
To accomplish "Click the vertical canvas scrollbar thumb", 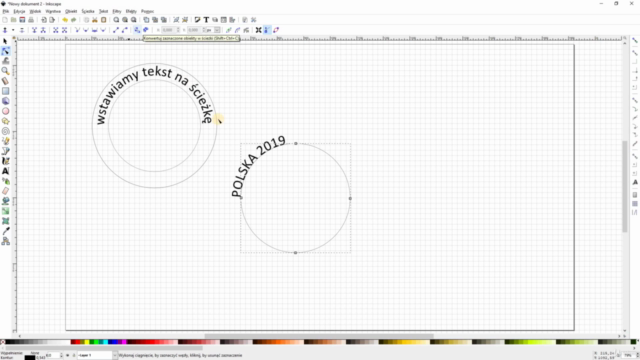I will pos(624,186).
